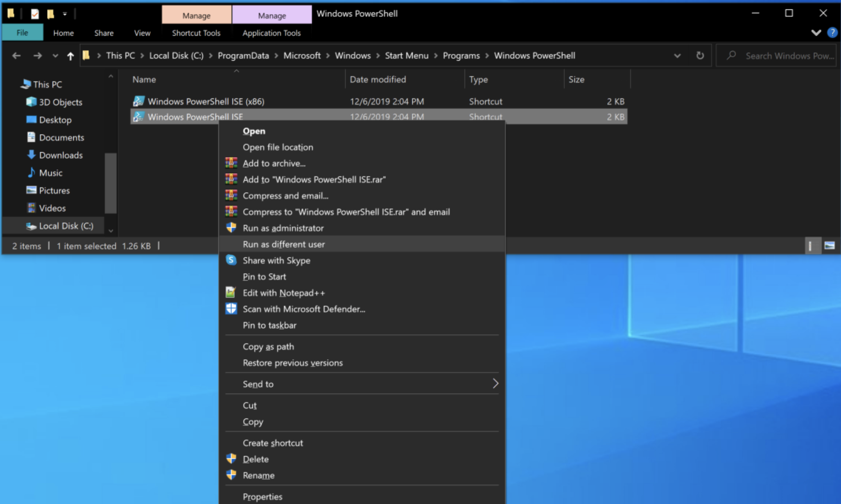Expand the ribbon with the chevron arrow
This screenshot has width=841, height=504.
click(x=816, y=33)
